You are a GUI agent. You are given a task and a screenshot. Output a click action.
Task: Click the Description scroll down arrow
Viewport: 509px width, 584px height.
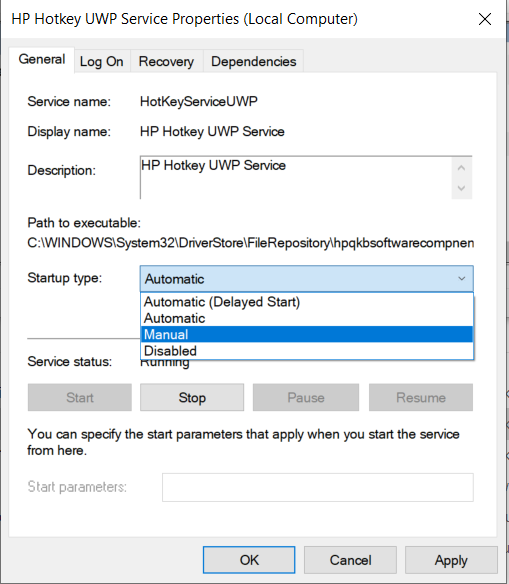click(x=461, y=188)
